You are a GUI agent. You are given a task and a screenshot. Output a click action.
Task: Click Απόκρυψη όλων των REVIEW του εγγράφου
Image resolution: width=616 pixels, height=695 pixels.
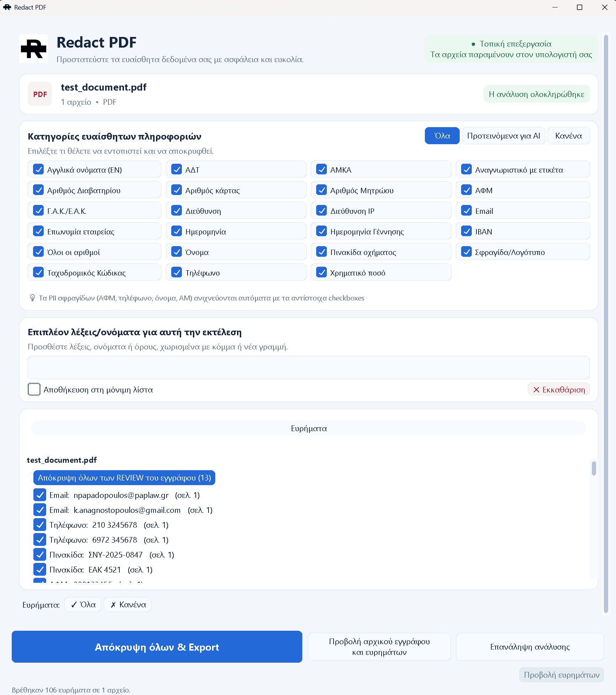[x=124, y=478]
